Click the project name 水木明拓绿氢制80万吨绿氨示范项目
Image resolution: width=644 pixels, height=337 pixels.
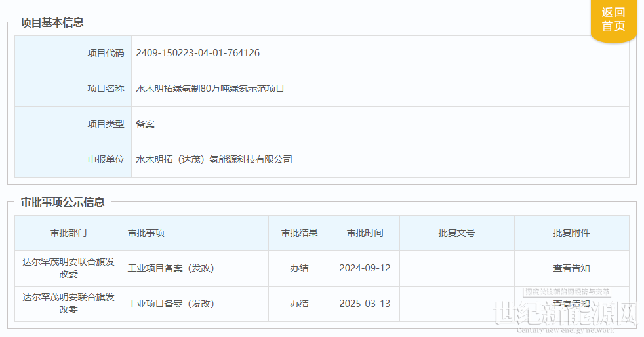[x=210, y=89]
